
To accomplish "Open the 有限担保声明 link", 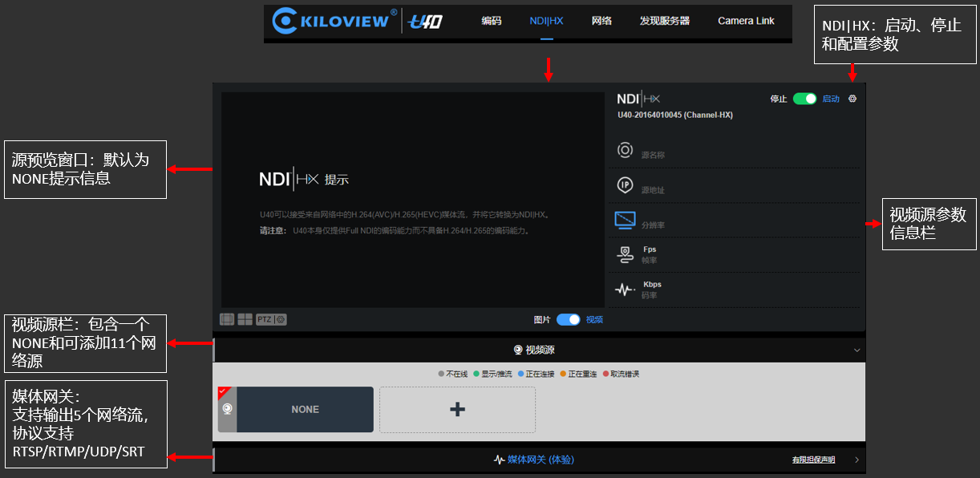I will pos(812,460).
